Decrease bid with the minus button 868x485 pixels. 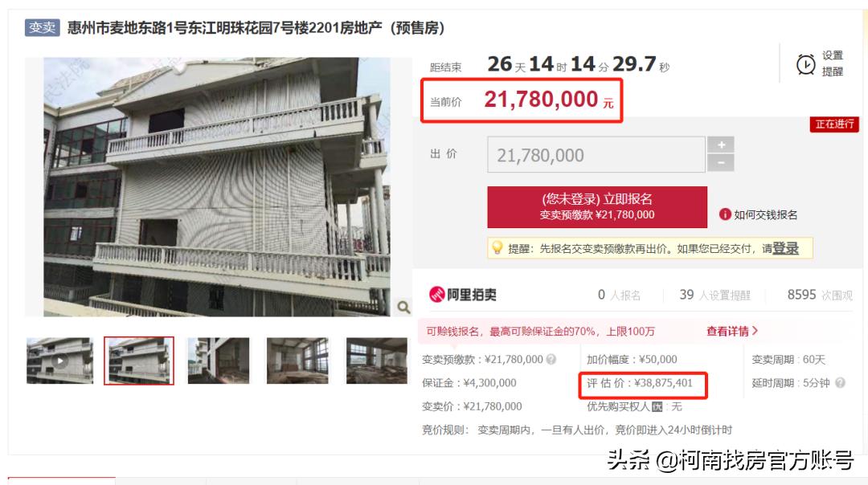tap(721, 163)
